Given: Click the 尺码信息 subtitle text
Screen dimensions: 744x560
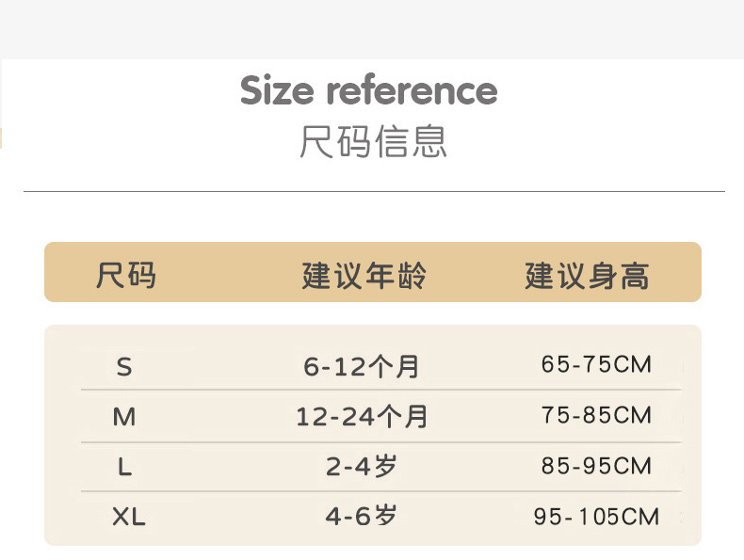Looking at the screenshot, I should coord(373,142).
